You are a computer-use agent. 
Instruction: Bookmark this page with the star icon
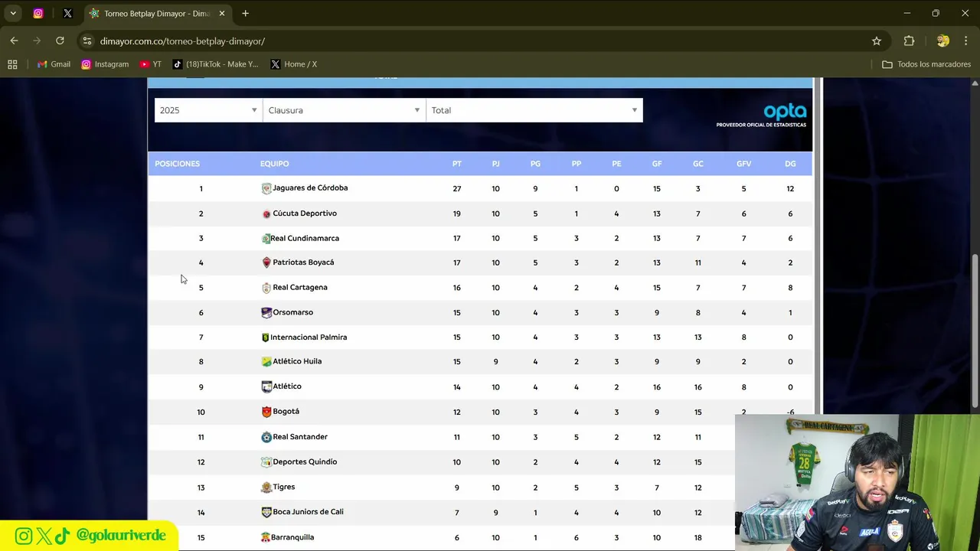pos(877,41)
